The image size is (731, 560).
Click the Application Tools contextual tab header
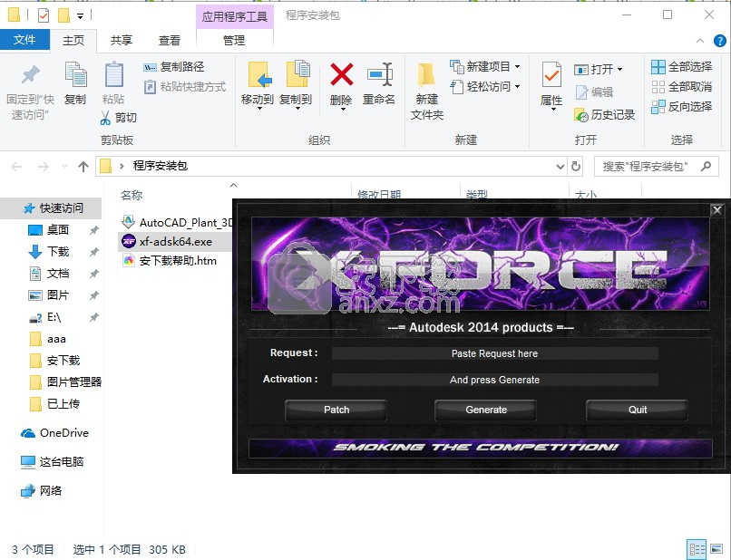[x=235, y=17]
